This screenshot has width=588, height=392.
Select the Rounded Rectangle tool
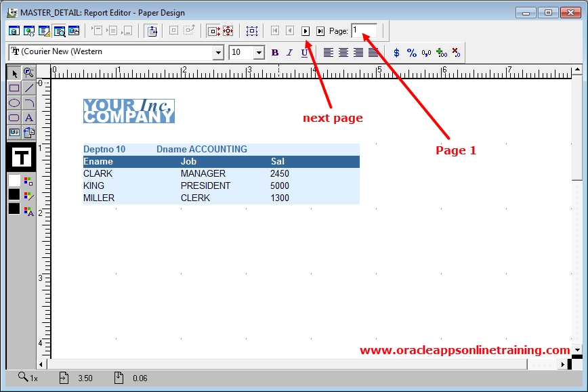click(x=14, y=118)
